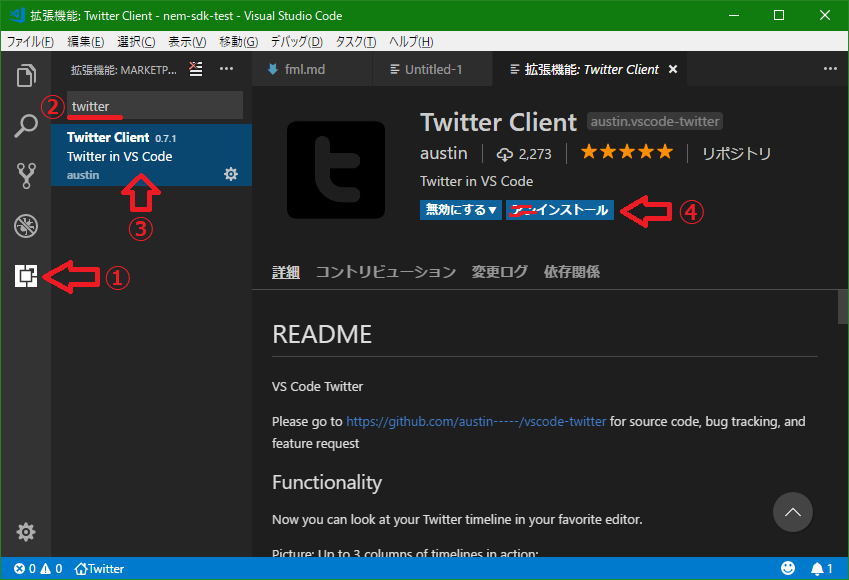Viewport: 849px width, 580px height.
Task: Open editor more actions ellipsis
Action: click(830, 69)
